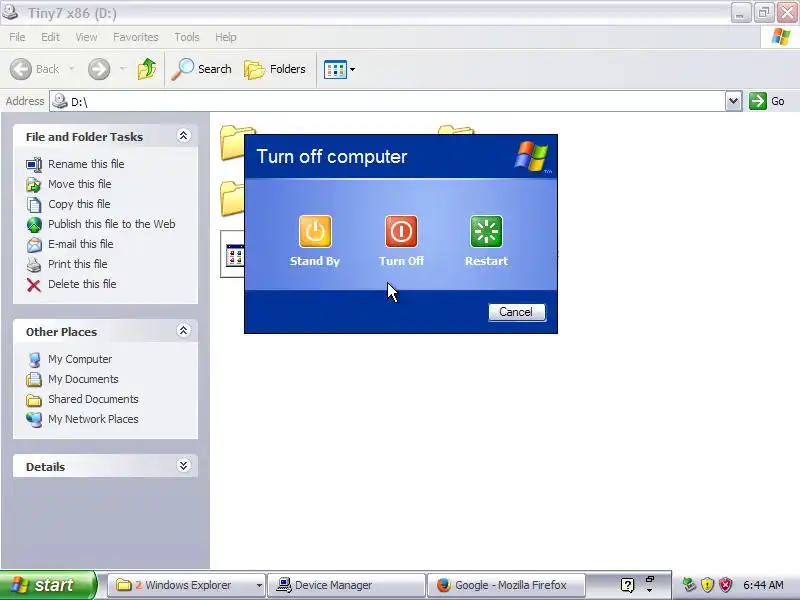Open the View menu

tap(86, 37)
